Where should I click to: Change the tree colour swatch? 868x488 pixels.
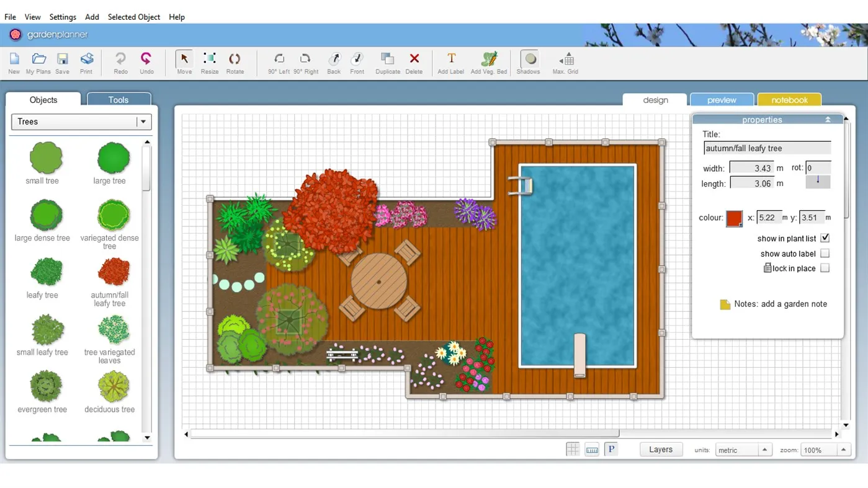pos(734,218)
